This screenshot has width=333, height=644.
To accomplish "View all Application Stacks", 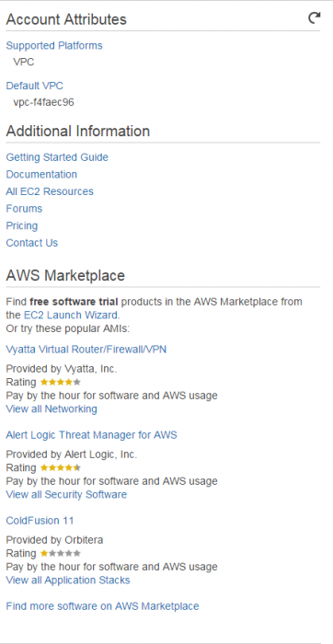I will (68, 581).
